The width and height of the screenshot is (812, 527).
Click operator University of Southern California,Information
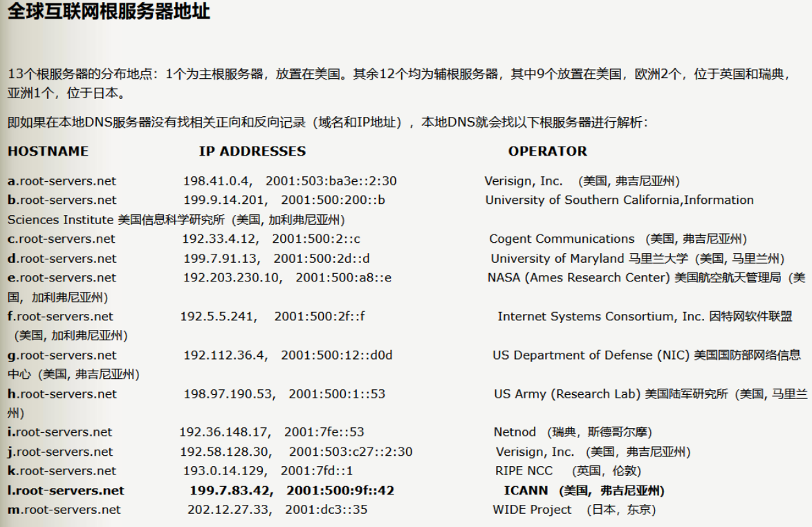[x=619, y=201]
